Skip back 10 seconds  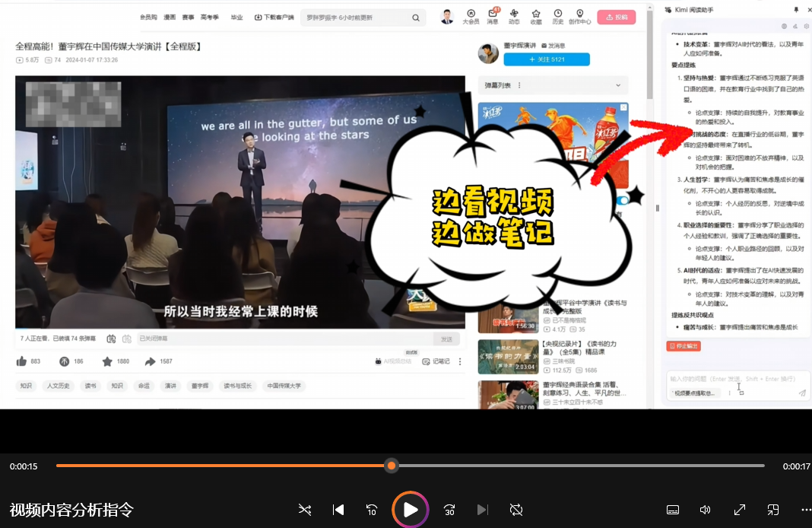[372, 510]
